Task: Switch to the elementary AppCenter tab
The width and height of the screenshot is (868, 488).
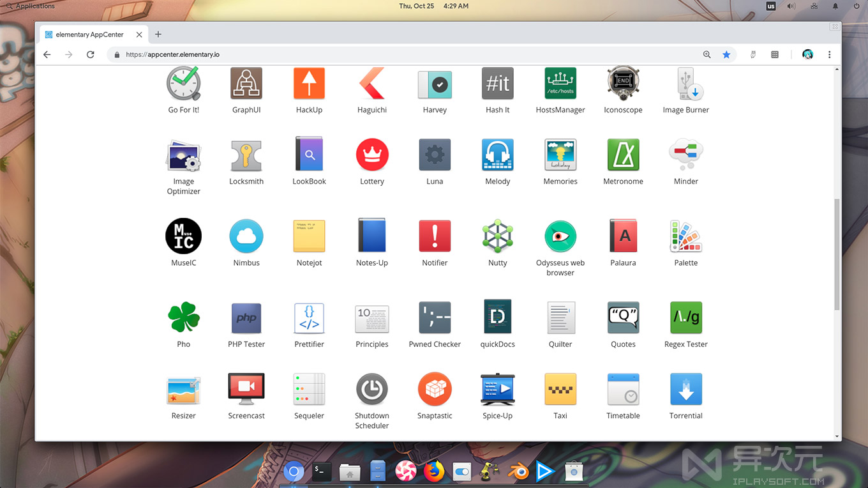Action: [x=89, y=34]
